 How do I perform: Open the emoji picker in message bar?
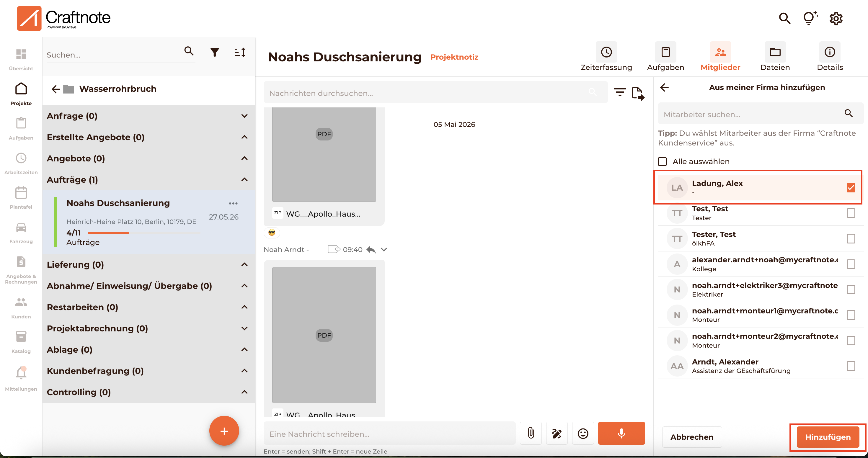click(x=583, y=433)
